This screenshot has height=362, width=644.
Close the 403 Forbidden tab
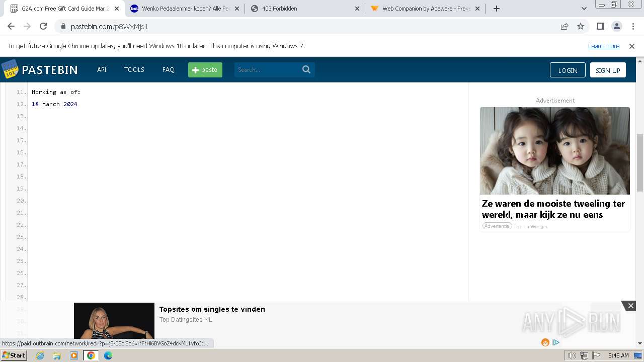[x=357, y=9]
